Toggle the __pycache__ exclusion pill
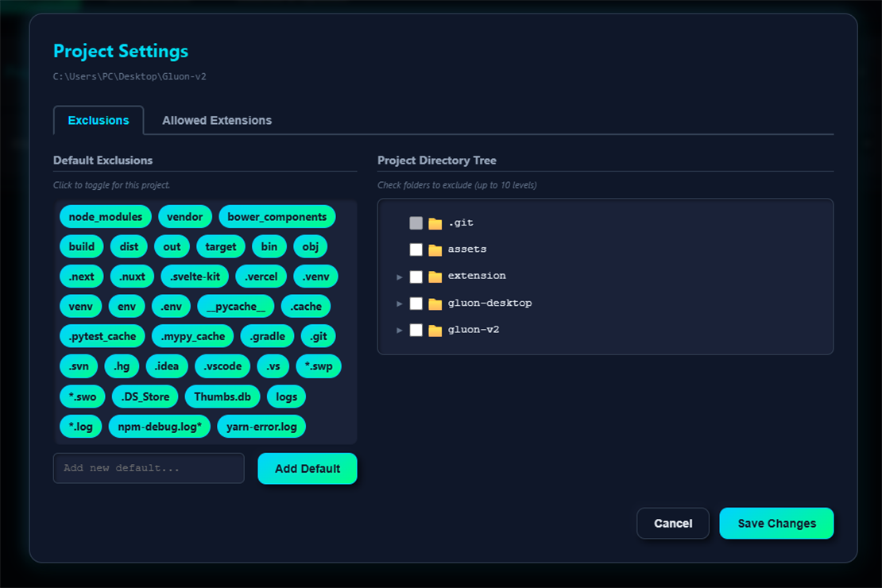This screenshot has height=588, width=882. (x=236, y=306)
